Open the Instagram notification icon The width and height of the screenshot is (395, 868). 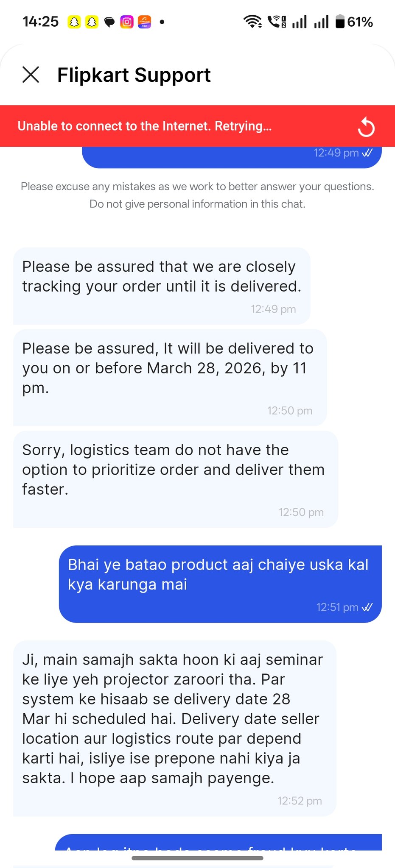[x=127, y=22]
